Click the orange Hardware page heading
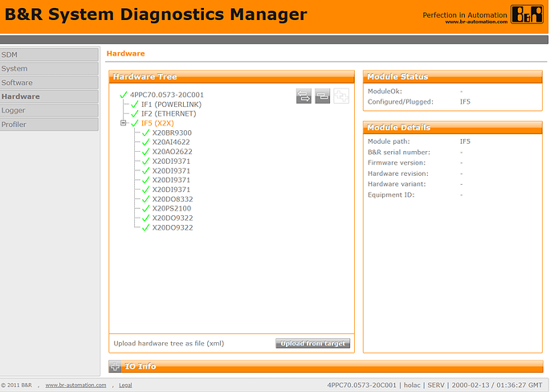This screenshot has height=392, width=554. click(x=125, y=54)
